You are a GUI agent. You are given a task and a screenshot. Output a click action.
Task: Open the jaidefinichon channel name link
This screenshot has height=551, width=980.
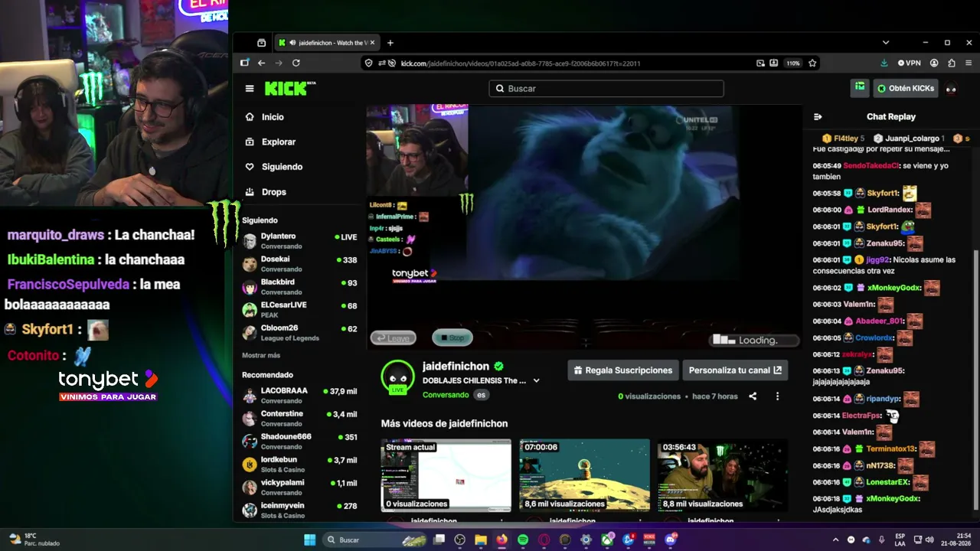[x=456, y=367]
